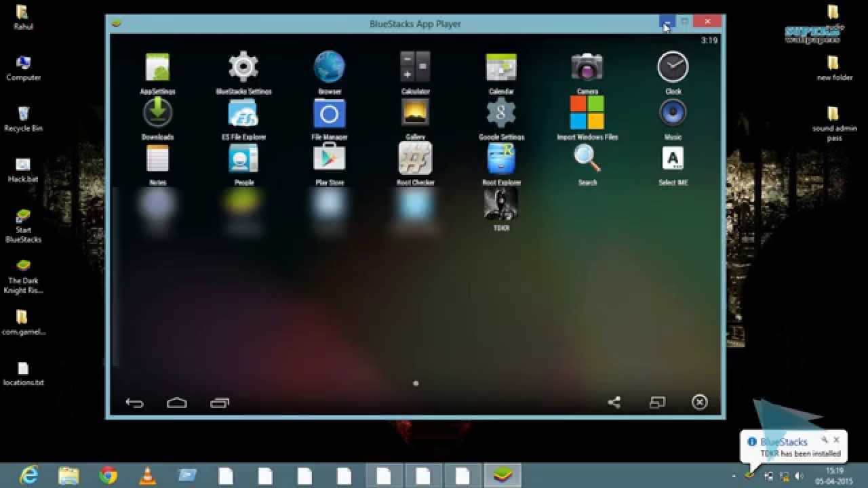The height and width of the screenshot is (488, 868).
Task: Minimize the BlueStacks App Player window
Action: (x=667, y=22)
